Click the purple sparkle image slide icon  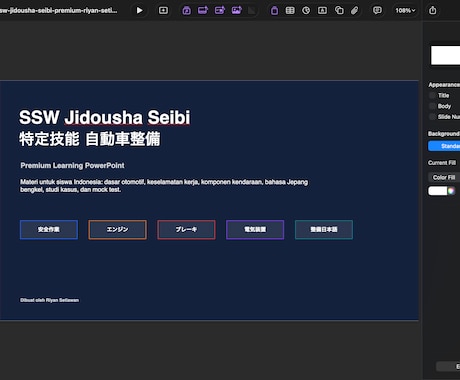(237, 10)
